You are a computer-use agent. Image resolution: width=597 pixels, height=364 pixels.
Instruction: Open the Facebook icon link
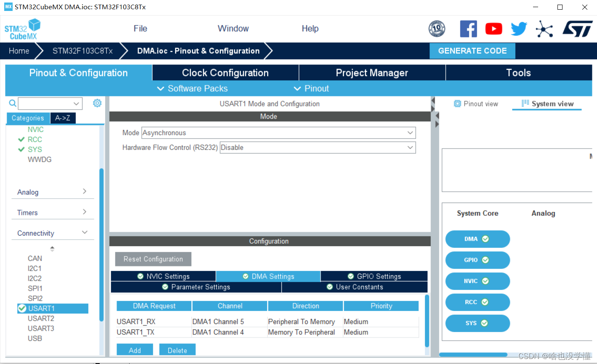[x=468, y=29]
